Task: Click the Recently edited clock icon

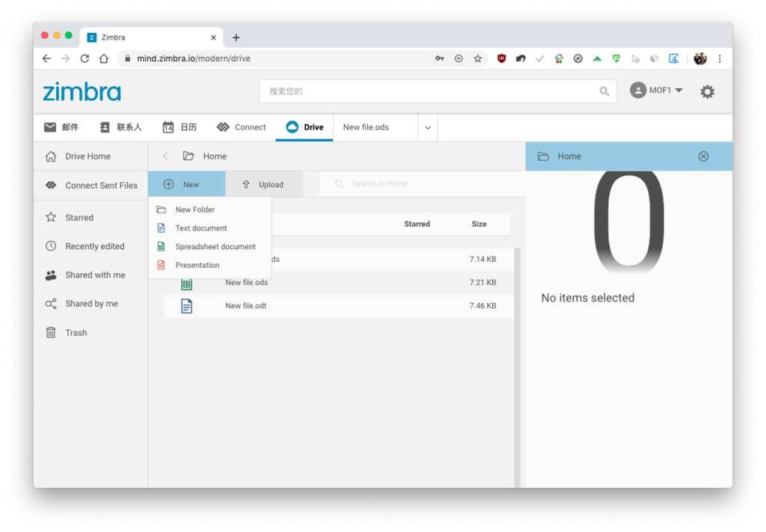Action: coord(51,245)
